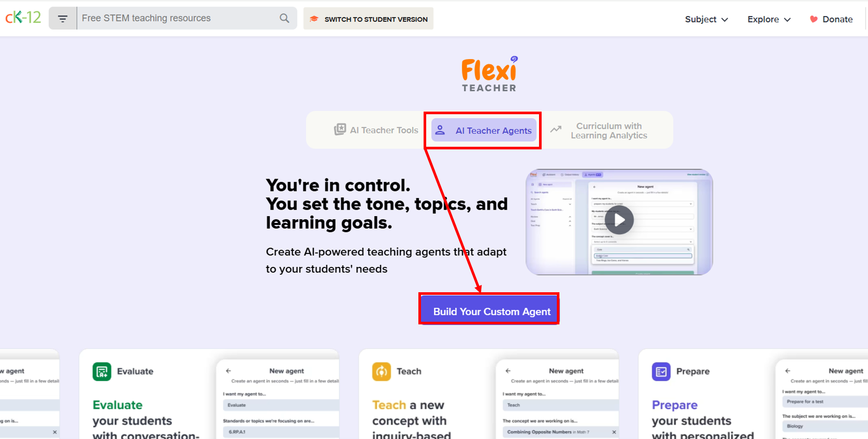Open the CK-12 home logo
The image size is (868, 439).
point(23,18)
